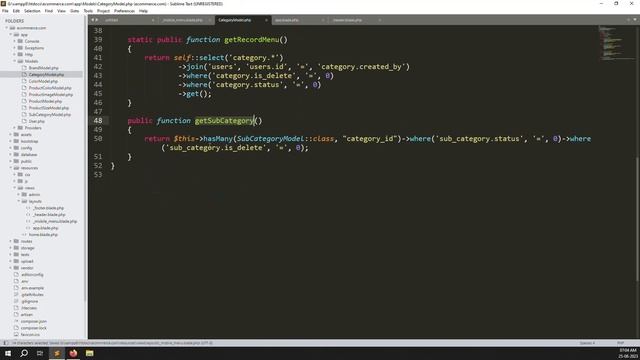This screenshot has height=360, width=640.
Task: Open the File menu
Action: (x=5, y=11)
